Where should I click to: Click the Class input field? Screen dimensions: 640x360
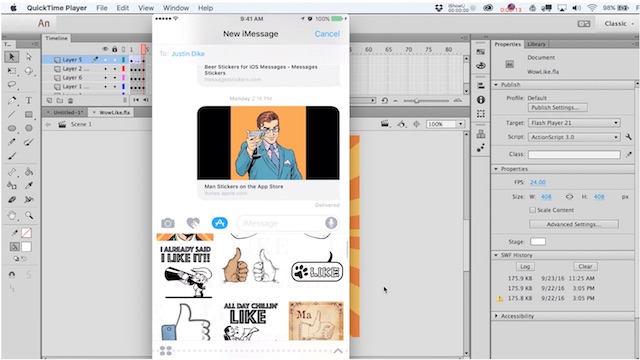point(574,154)
